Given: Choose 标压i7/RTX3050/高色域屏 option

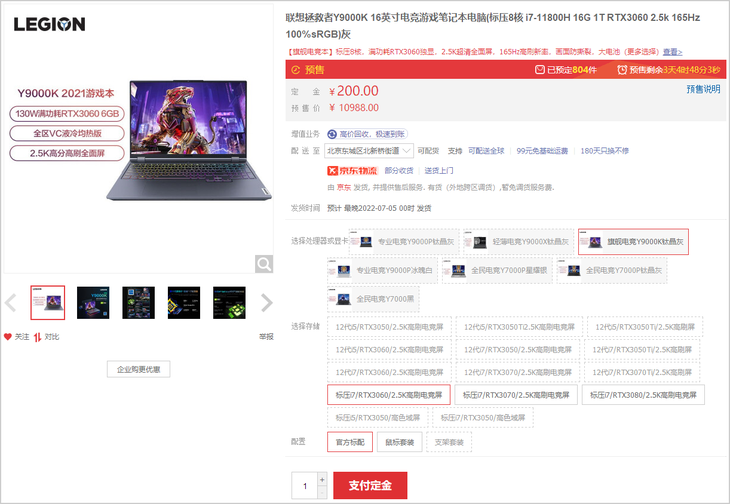Looking at the screenshot, I should pos(483,417).
